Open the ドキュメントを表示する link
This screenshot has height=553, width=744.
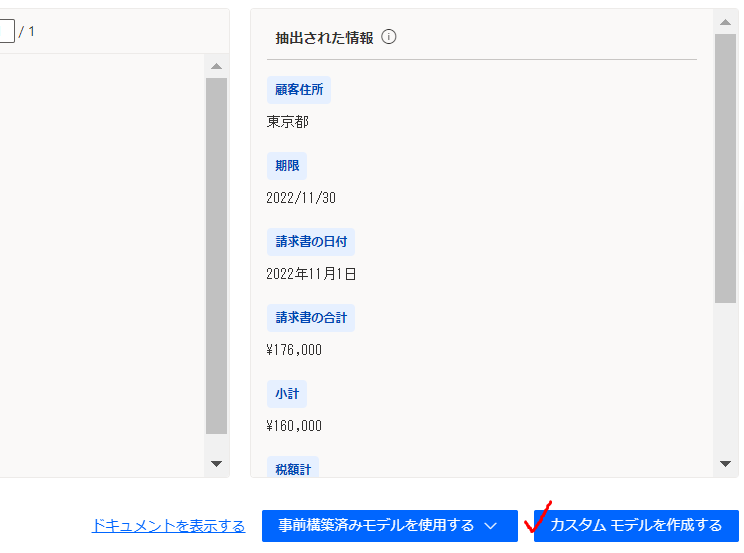[168, 526]
